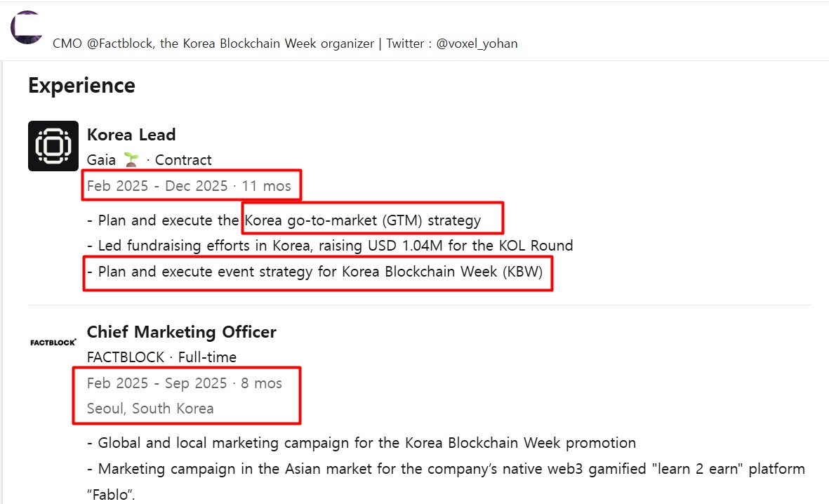Open the Gaia company logo
829x504 pixels.
[53, 146]
